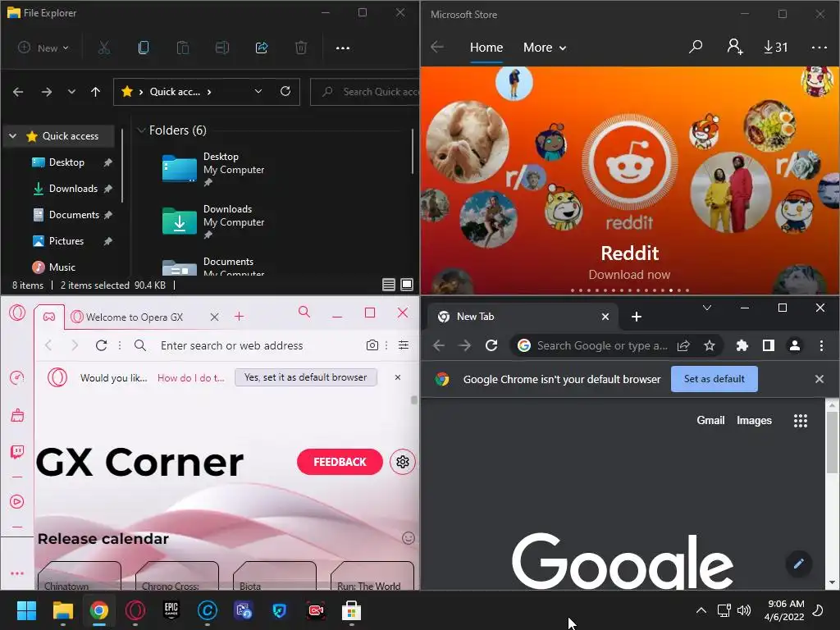Screen dimensions: 840x630
Task: Open the Images link on Google page
Action: 754,421
